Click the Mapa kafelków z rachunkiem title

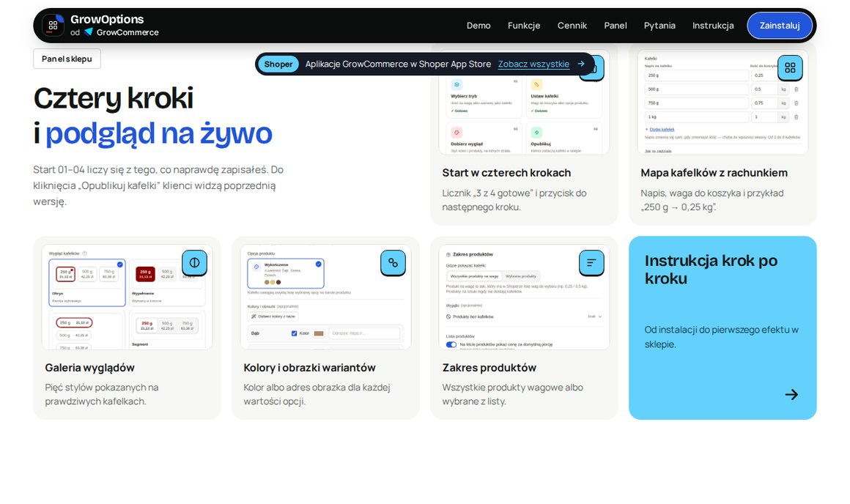click(x=714, y=173)
